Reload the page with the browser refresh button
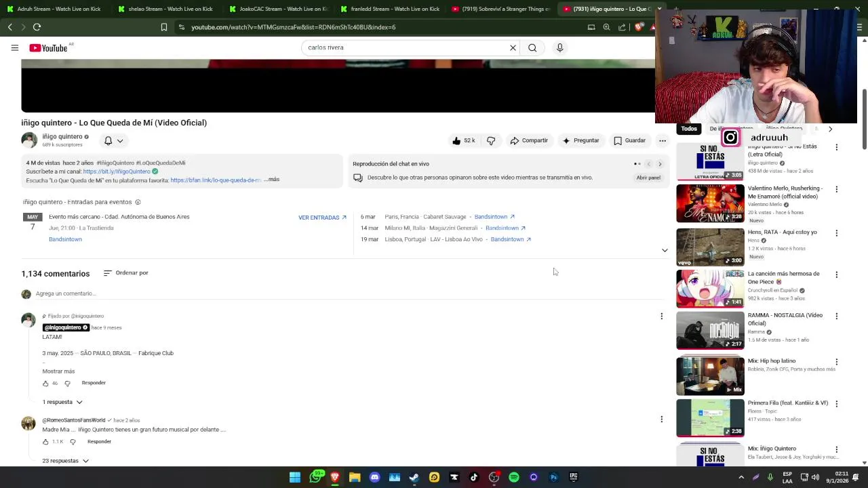Screen dimensions: 868x488 (37, 27)
